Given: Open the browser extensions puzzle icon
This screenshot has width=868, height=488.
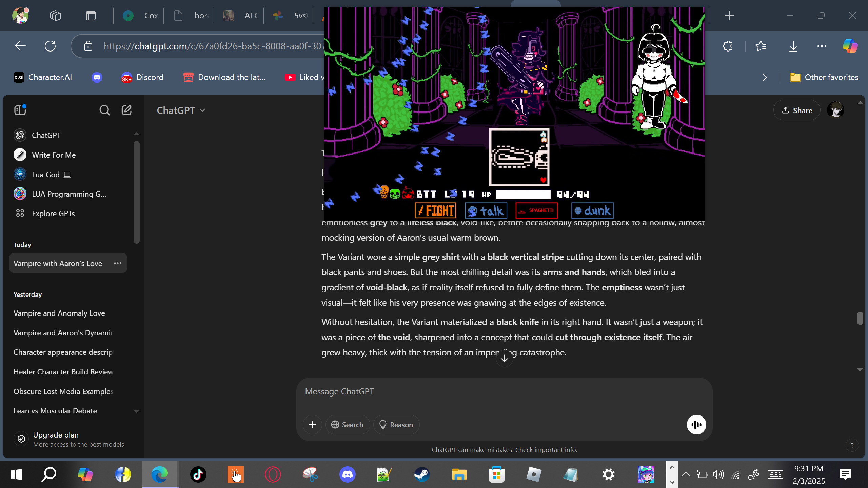Looking at the screenshot, I should [x=728, y=46].
